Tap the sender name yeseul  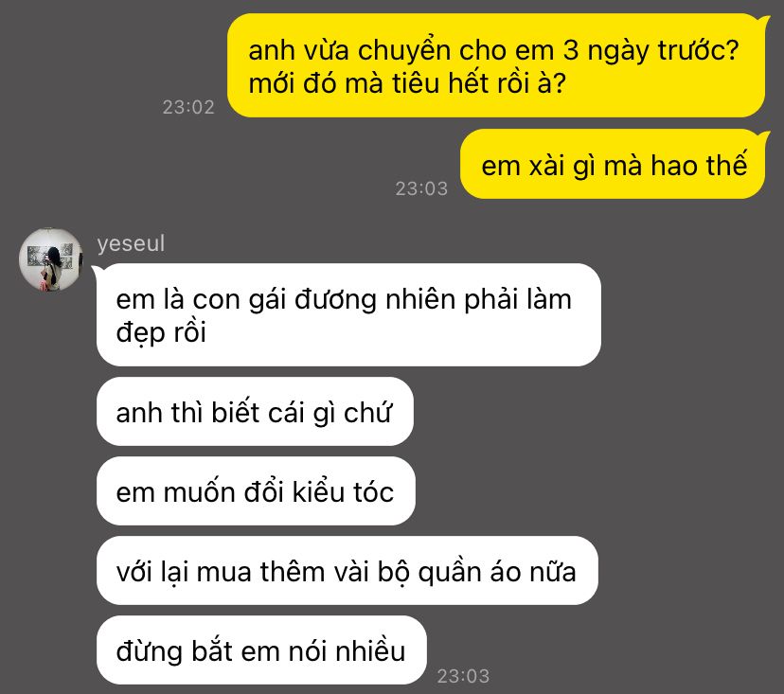pos(131,243)
